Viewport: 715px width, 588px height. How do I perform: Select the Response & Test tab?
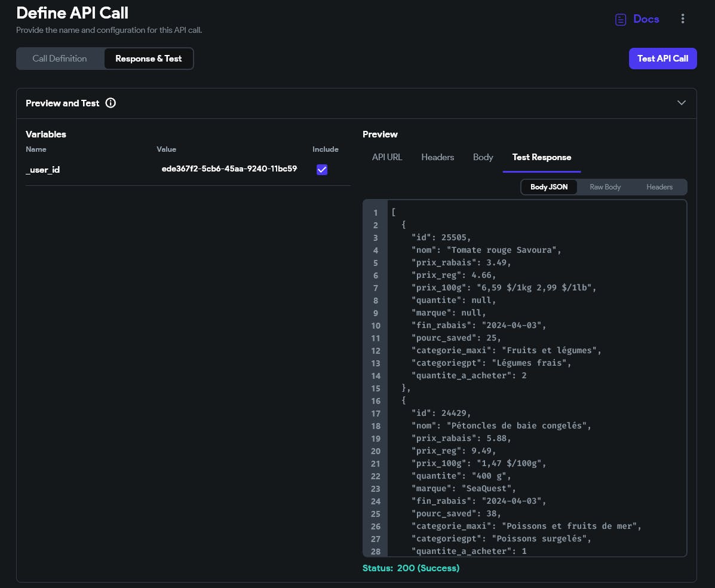coord(148,59)
